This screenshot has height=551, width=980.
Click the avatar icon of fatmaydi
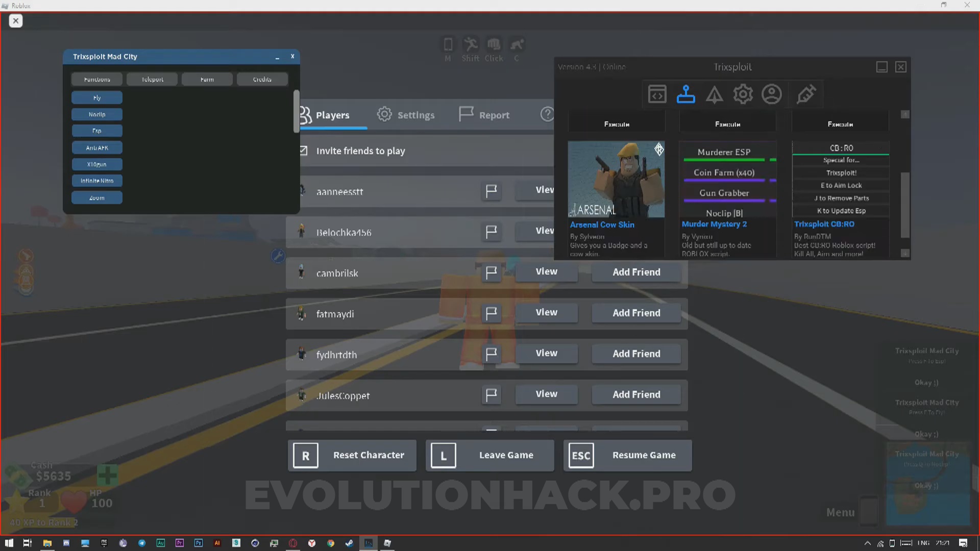[301, 314]
